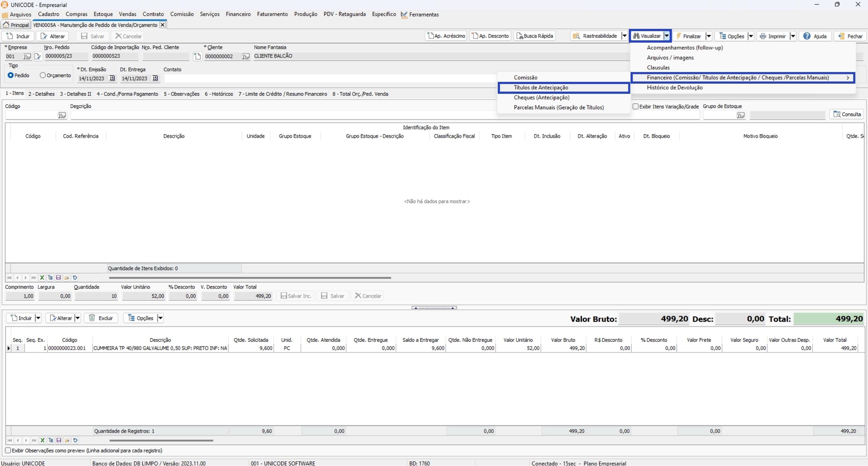Click the Dt. Emissão calendar icon

pos(112,78)
